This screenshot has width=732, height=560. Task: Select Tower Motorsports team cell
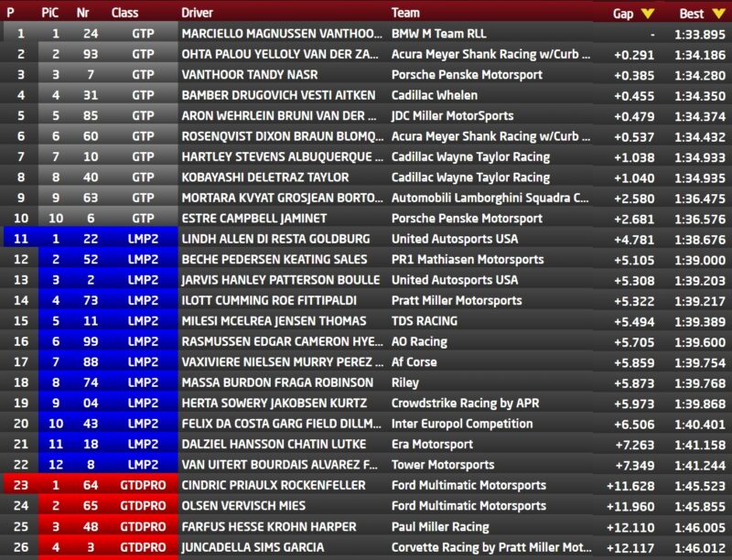(x=443, y=465)
